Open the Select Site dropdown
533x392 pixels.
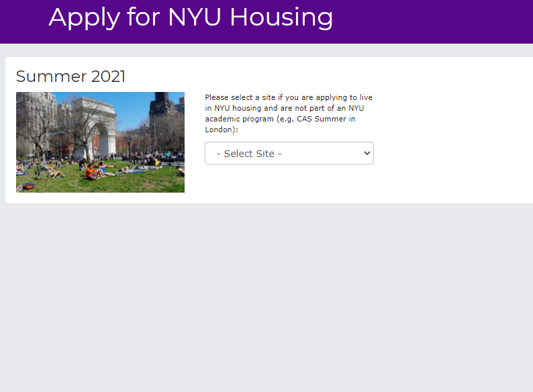[x=289, y=153]
